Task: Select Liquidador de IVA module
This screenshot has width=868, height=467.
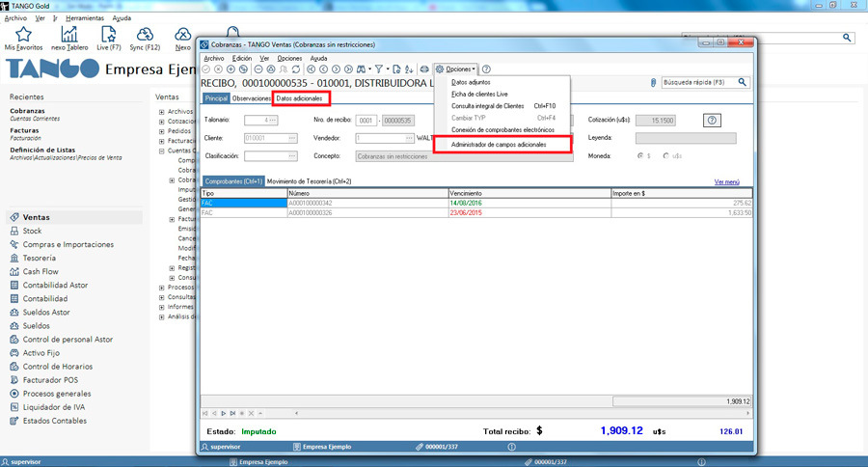Action: [54, 407]
